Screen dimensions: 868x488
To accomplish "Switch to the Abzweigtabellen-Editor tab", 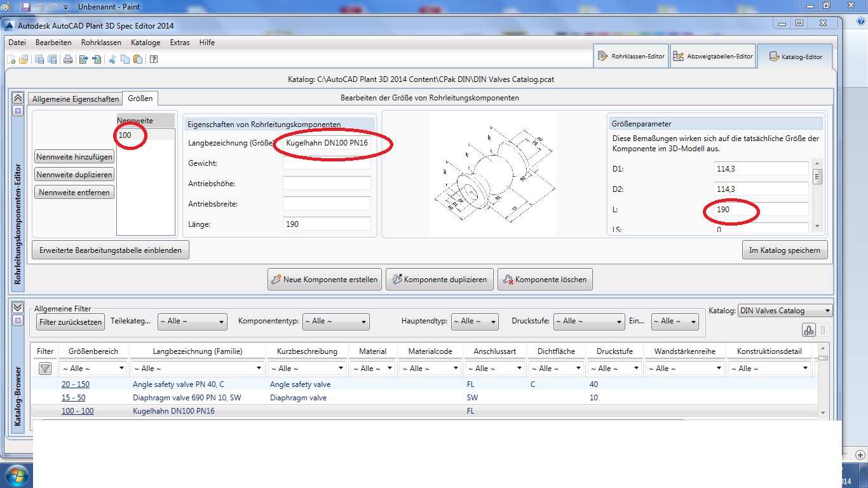I will [713, 57].
